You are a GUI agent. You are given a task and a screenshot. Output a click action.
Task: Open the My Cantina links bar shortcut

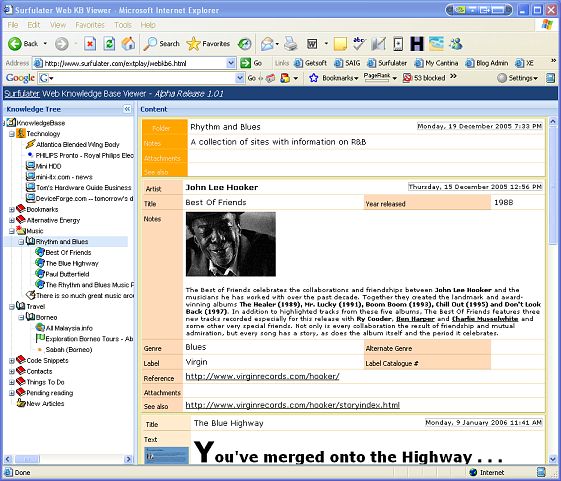pos(436,63)
